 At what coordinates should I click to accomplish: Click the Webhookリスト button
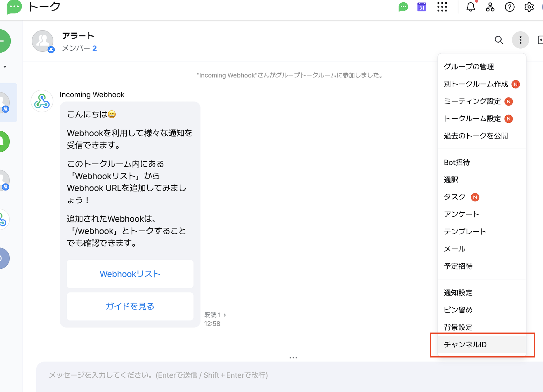[130, 274]
